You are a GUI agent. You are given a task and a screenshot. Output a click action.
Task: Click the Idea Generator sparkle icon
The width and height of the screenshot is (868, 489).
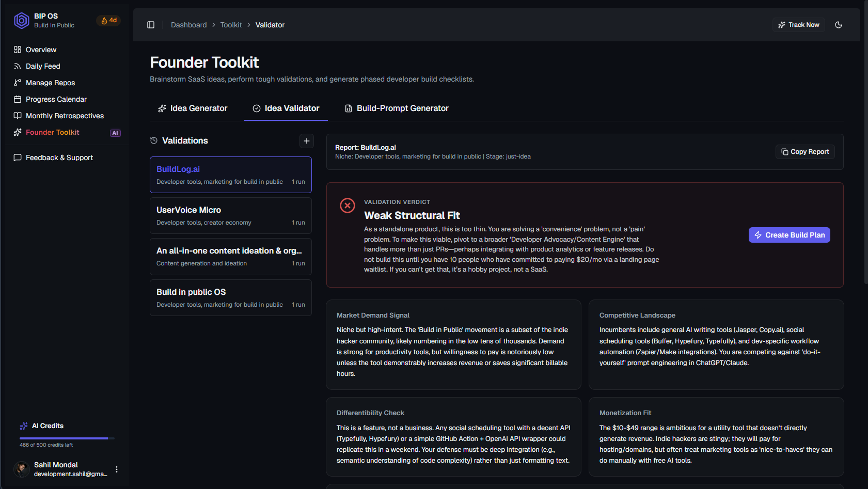pos(162,108)
